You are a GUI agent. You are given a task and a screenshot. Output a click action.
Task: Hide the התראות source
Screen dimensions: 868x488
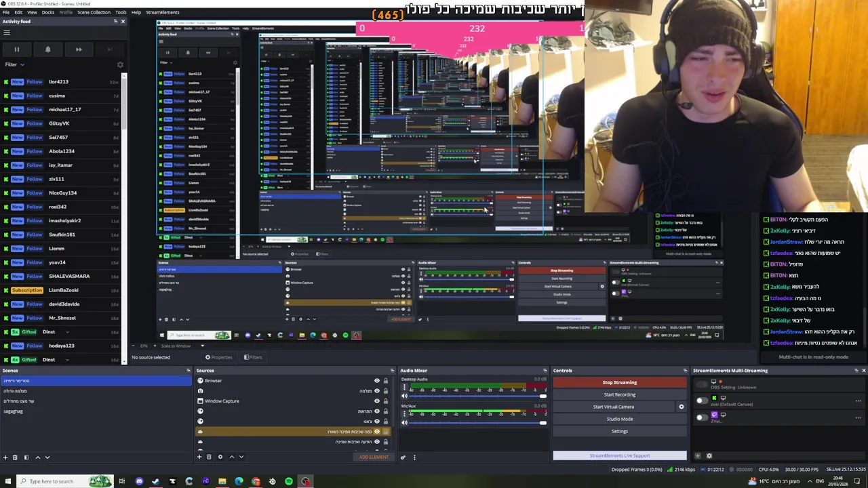[x=377, y=411]
